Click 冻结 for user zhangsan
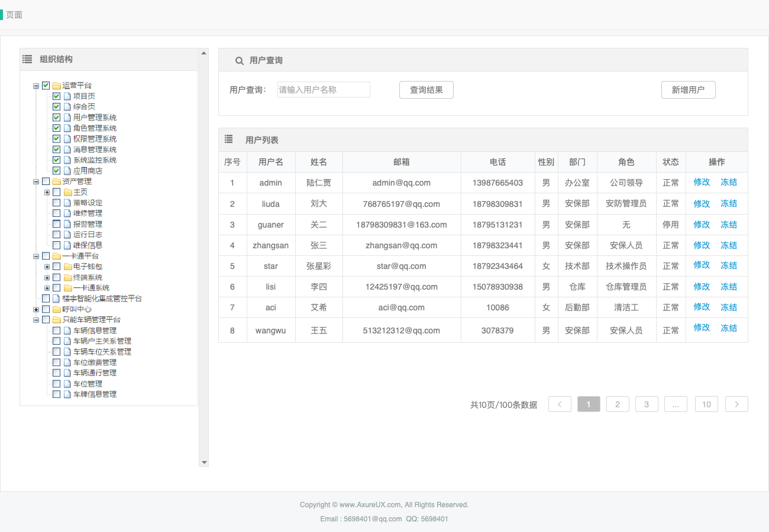Image resolution: width=769 pixels, height=532 pixels. (729, 245)
